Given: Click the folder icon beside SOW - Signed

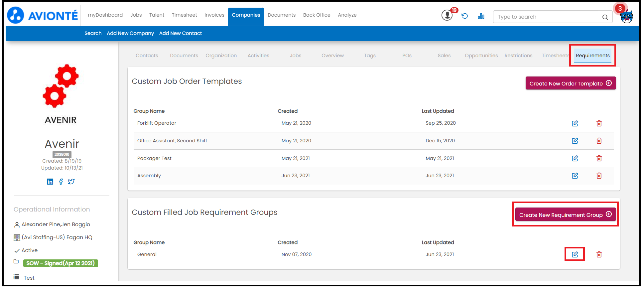Looking at the screenshot, I should pyautogui.click(x=16, y=261).
